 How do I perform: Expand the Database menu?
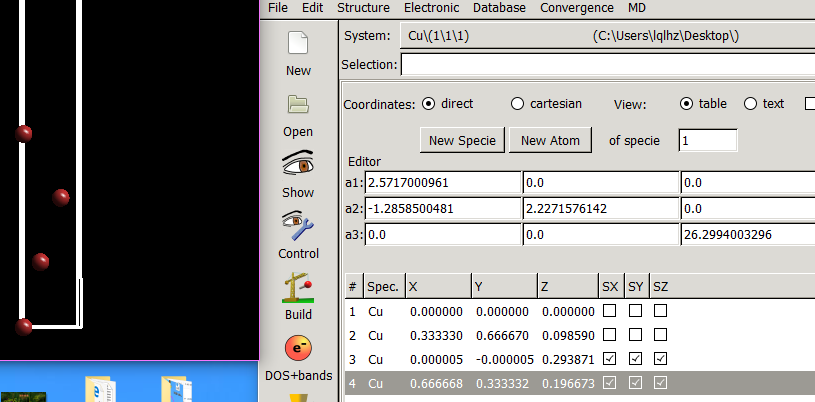point(499,7)
